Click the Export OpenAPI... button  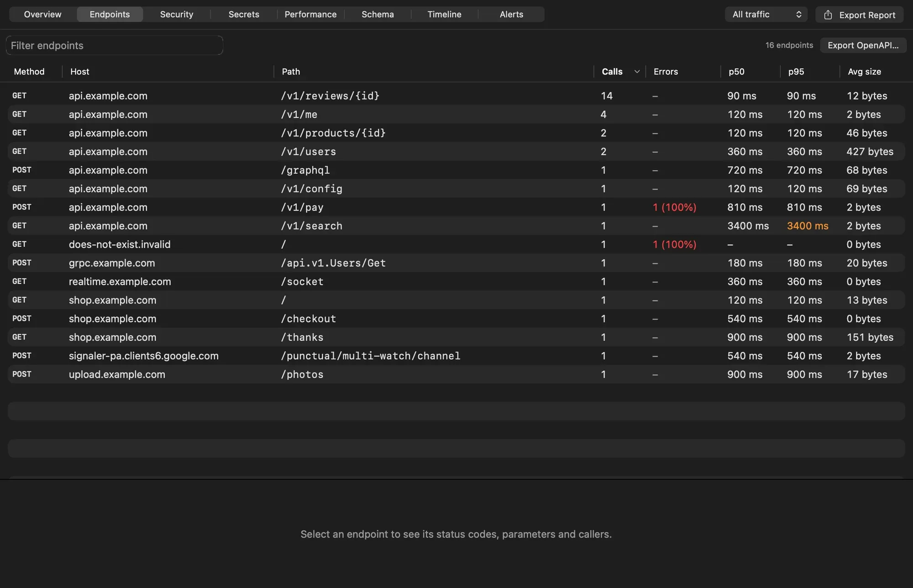863,45
